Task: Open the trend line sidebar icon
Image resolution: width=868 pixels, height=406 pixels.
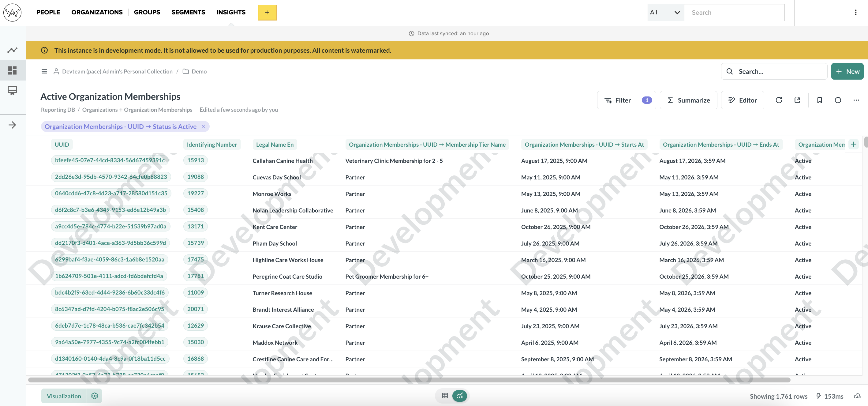Action: (13, 50)
